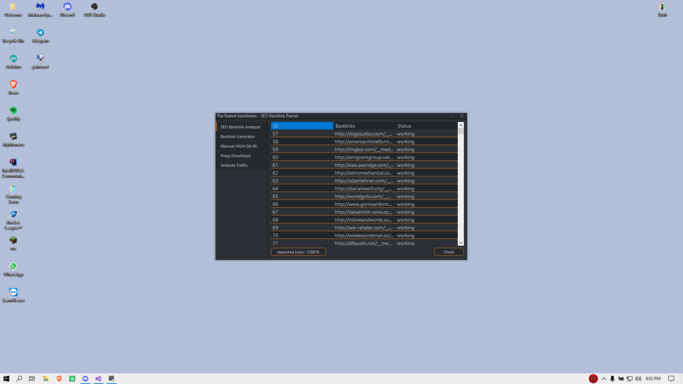Click the microphone tray icon
The height and width of the screenshot is (384, 683).
(612, 379)
